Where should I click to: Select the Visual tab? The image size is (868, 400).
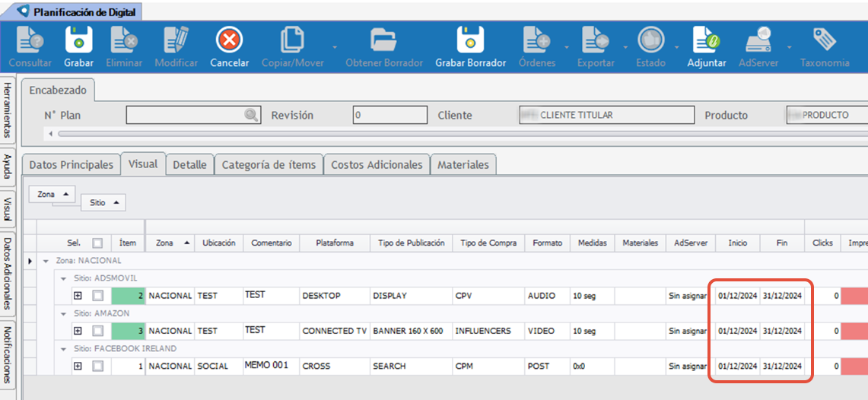click(x=143, y=163)
